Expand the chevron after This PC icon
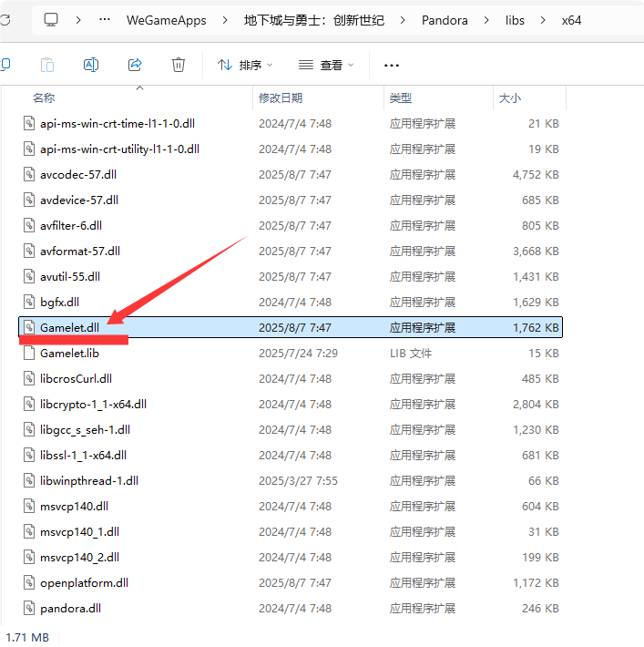 pyautogui.click(x=78, y=20)
